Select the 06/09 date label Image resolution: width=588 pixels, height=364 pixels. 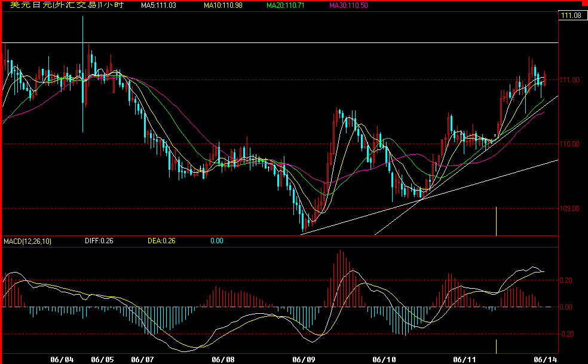click(x=304, y=359)
